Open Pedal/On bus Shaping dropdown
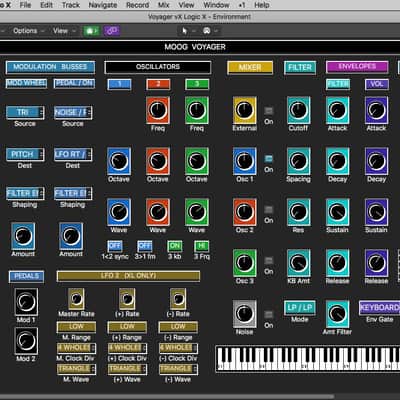400x400 pixels. pyautogui.click(x=73, y=193)
